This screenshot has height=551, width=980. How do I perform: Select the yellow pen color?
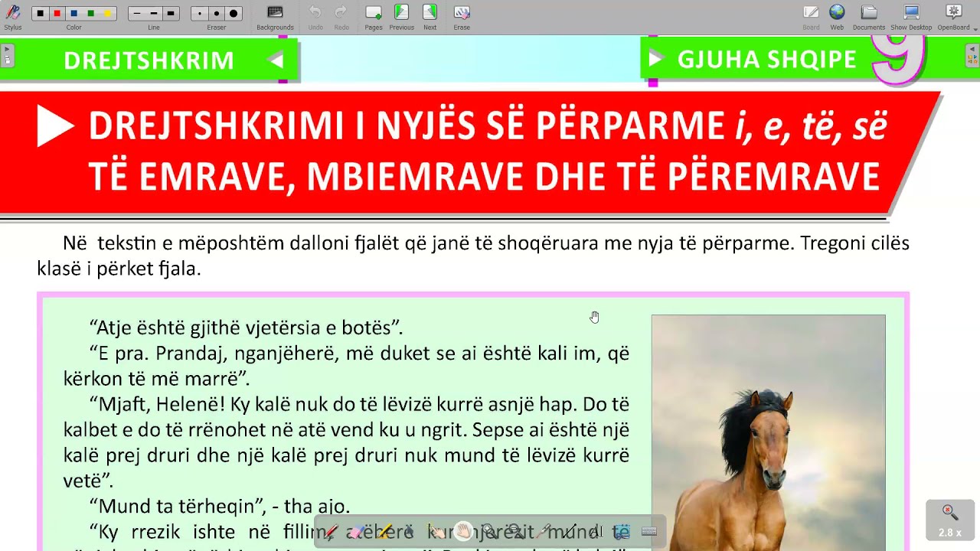click(x=107, y=13)
